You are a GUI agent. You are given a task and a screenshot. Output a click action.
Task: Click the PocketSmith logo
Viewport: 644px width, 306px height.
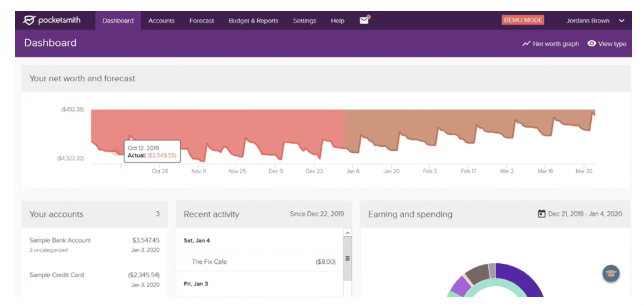coord(52,20)
